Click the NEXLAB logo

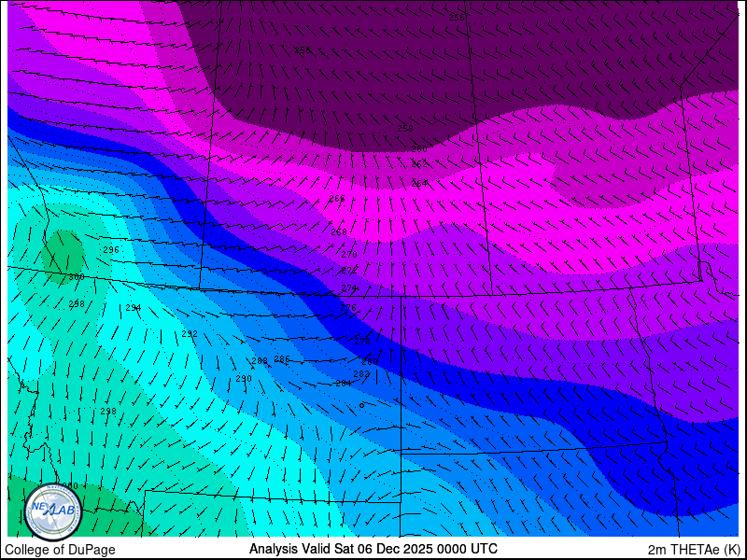coord(53,511)
